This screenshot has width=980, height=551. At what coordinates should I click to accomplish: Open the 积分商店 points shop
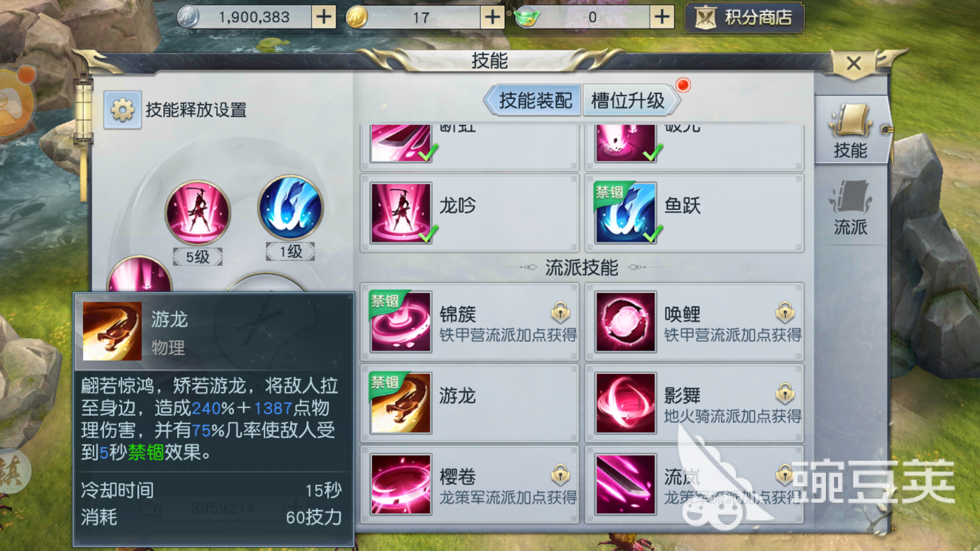(x=745, y=18)
